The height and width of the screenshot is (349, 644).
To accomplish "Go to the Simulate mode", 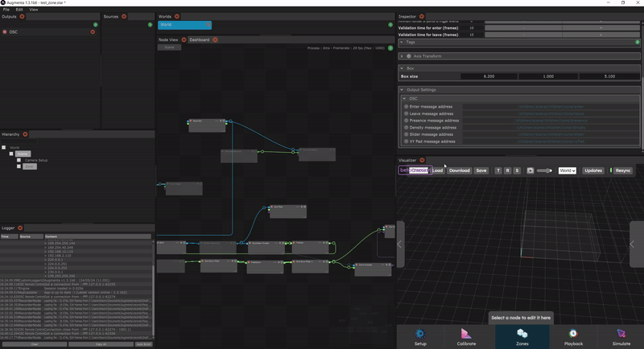I will pos(622,335).
